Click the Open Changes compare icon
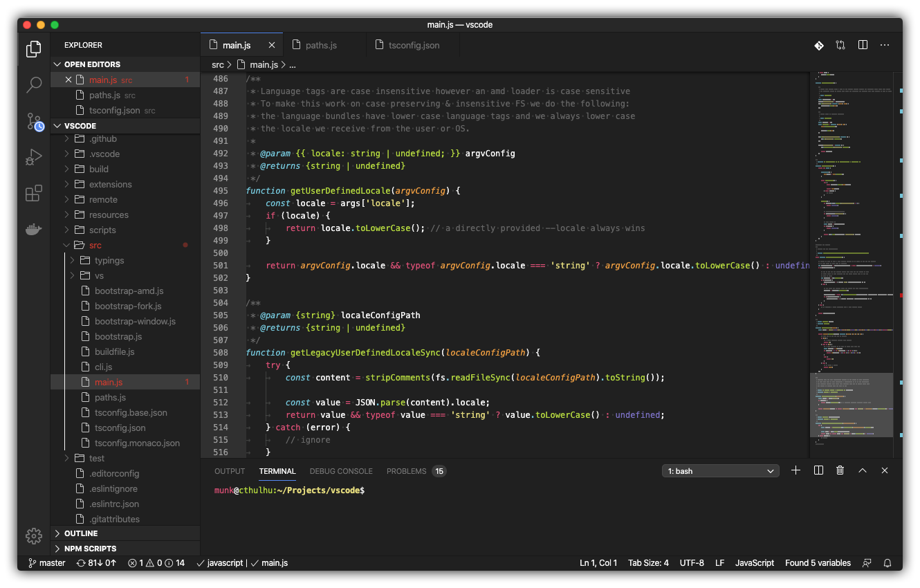This screenshot has width=920, height=588. [x=840, y=45]
